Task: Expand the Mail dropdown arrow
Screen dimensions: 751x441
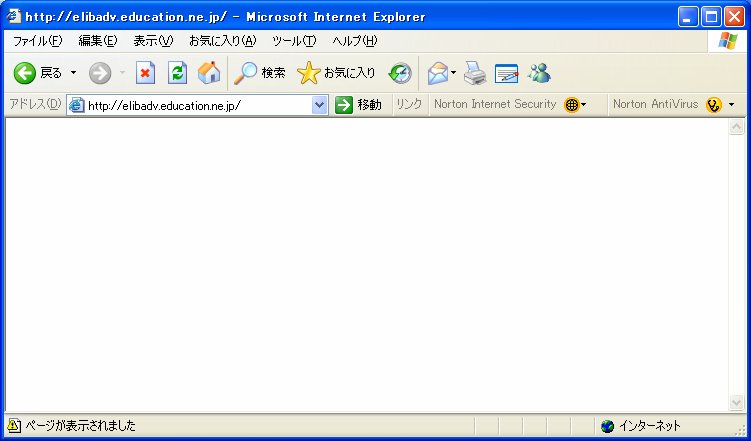Action: (x=453, y=73)
